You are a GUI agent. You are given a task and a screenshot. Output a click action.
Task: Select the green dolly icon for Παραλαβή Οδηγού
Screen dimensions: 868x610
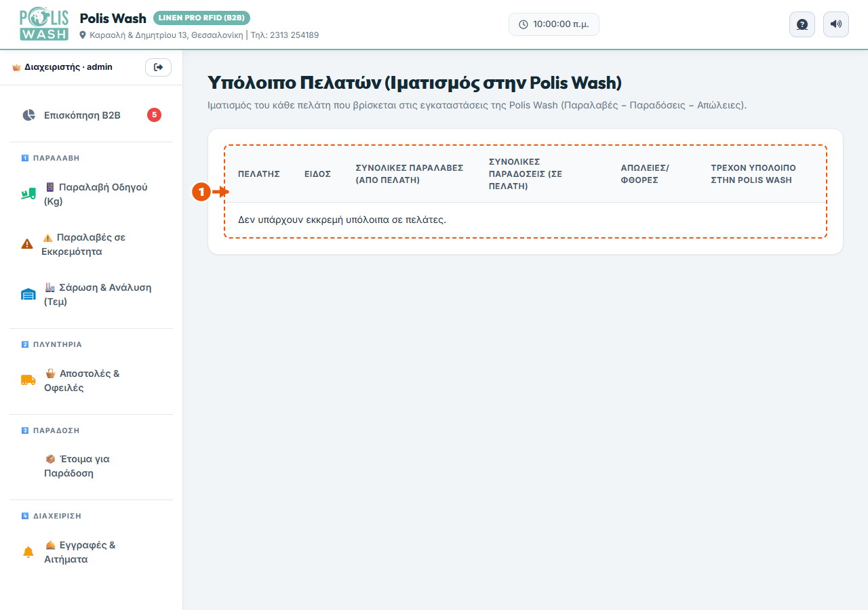(28, 195)
